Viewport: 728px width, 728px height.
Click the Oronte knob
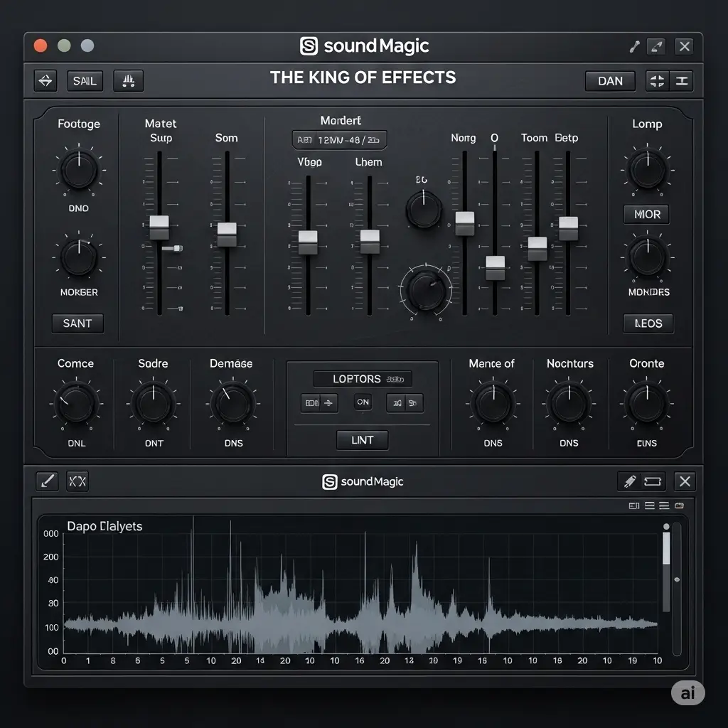[x=647, y=404]
